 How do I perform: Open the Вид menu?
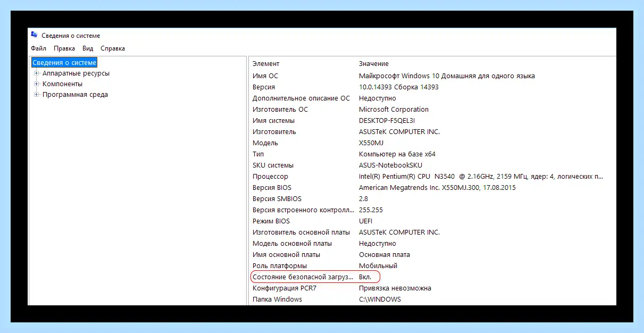pos(88,48)
